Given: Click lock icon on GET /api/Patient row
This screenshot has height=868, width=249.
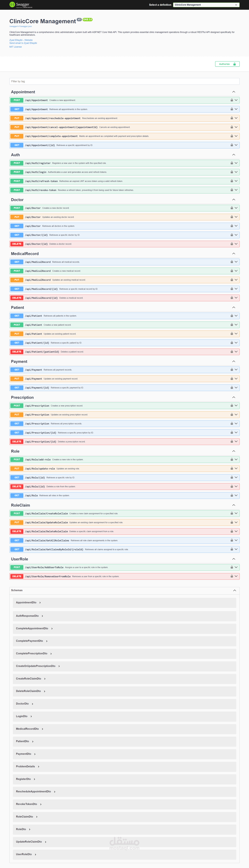Looking at the screenshot, I should click(x=231, y=316).
